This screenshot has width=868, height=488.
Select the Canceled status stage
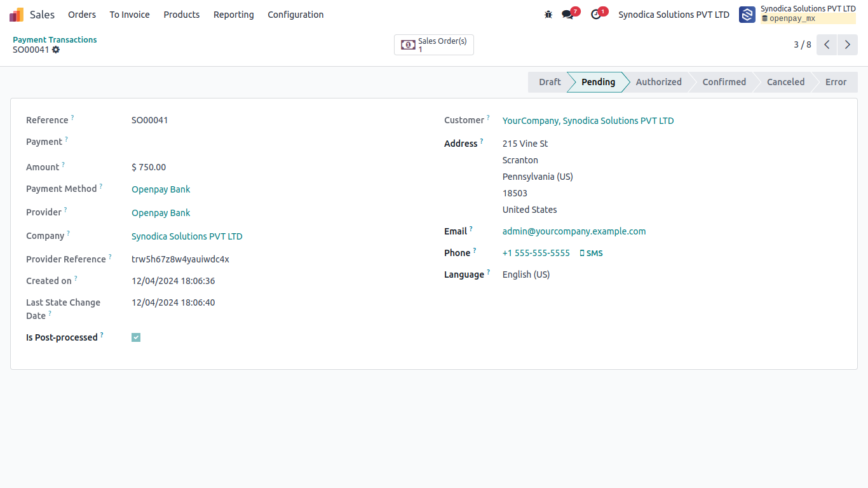pos(785,82)
